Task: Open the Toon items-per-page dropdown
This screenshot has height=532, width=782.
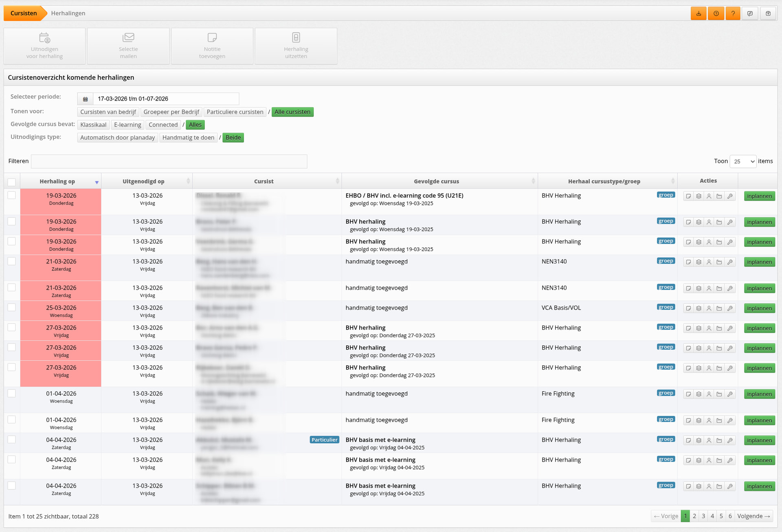Action: (743, 161)
